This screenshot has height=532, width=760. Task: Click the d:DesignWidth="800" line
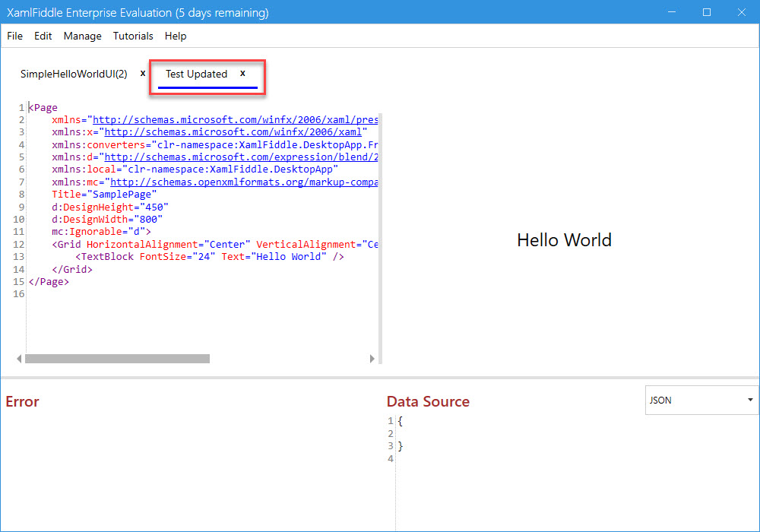107,219
